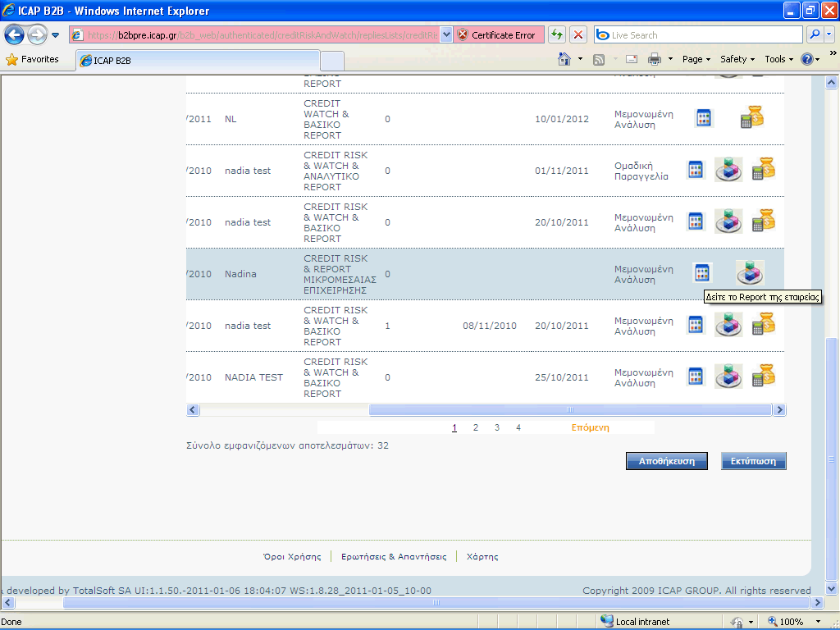Expand the Help dropdown arrow
Image resolution: width=840 pixels, height=630 pixels.
818,59
